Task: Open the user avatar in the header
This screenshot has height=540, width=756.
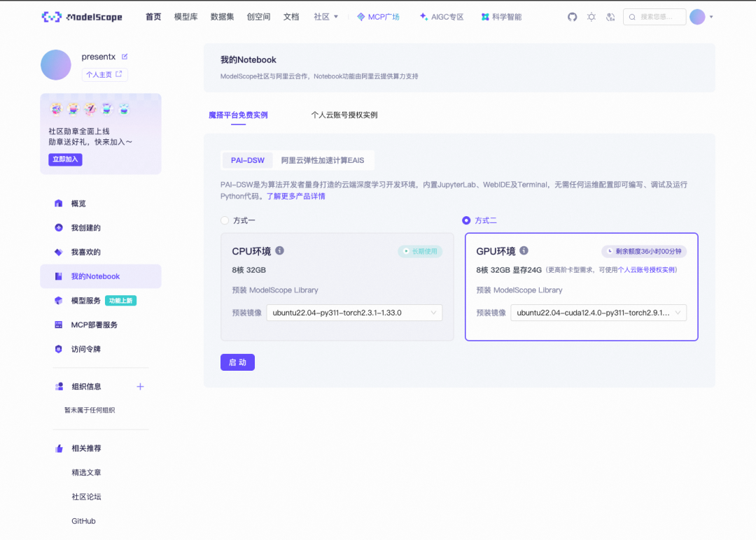Action: (697, 17)
